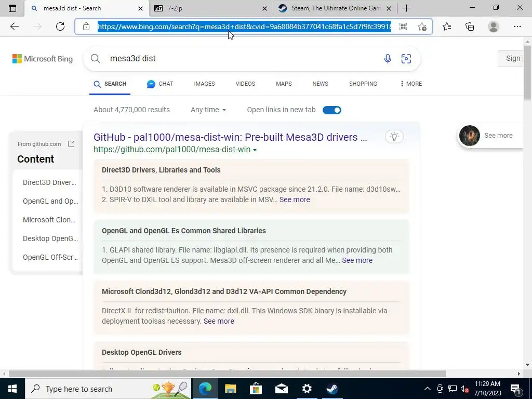Click the taskbar Type here to search box
This screenshot has height=399, width=532.
(108, 389)
